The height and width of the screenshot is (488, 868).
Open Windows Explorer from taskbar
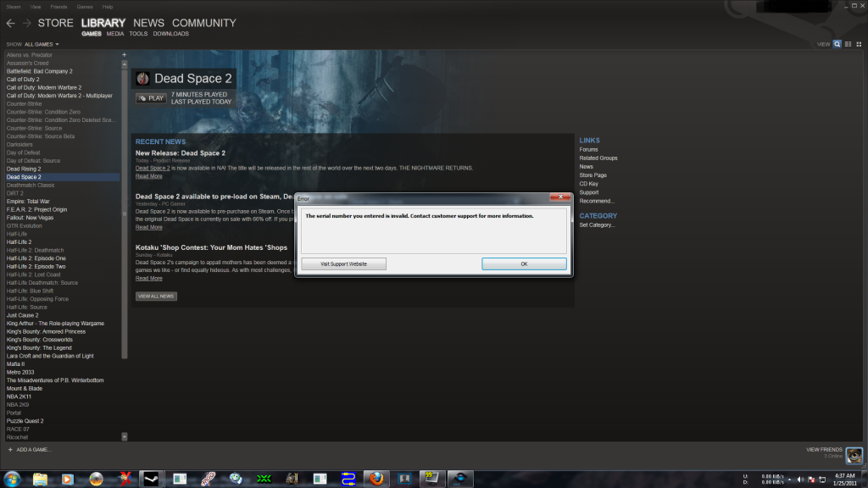[x=40, y=480]
